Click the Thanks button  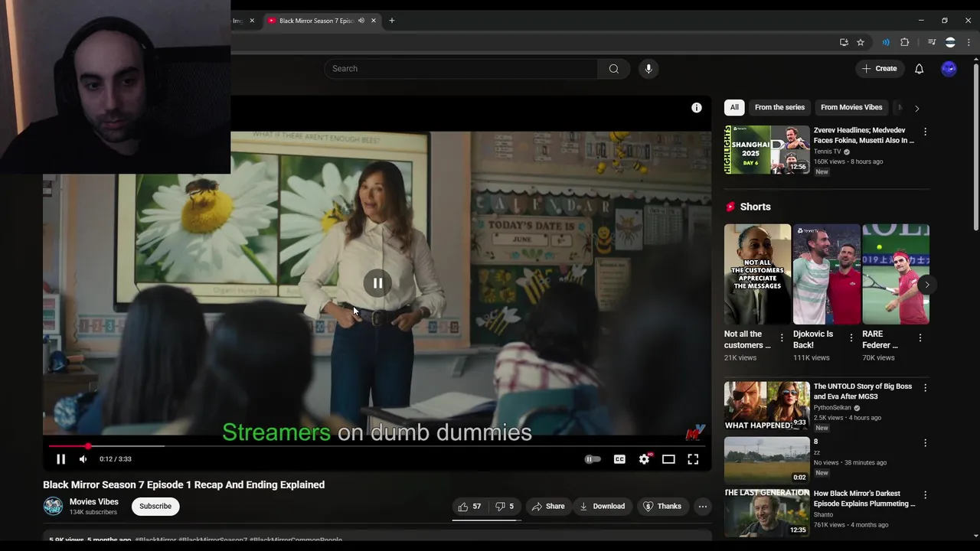[x=661, y=507]
